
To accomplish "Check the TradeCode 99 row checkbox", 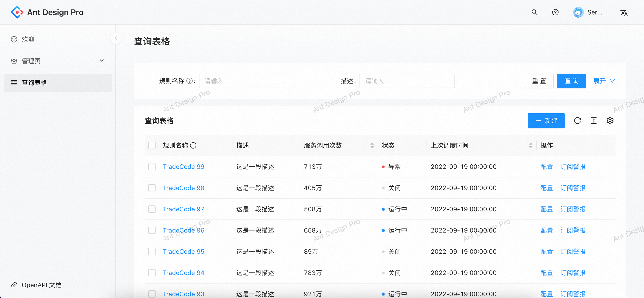I will (x=152, y=167).
